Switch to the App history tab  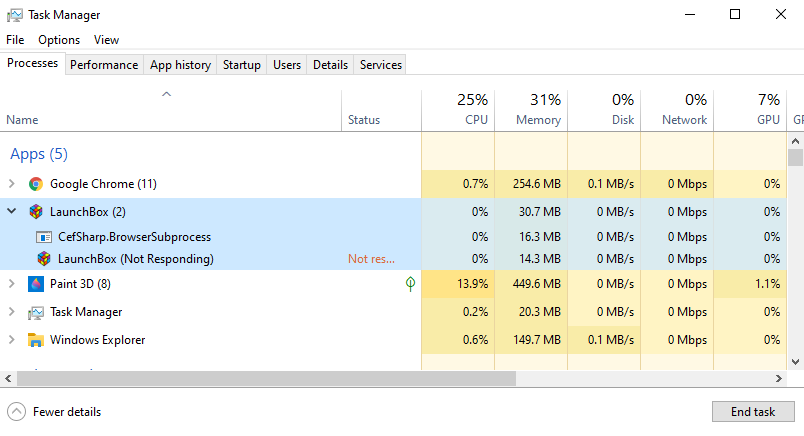(180, 65)
